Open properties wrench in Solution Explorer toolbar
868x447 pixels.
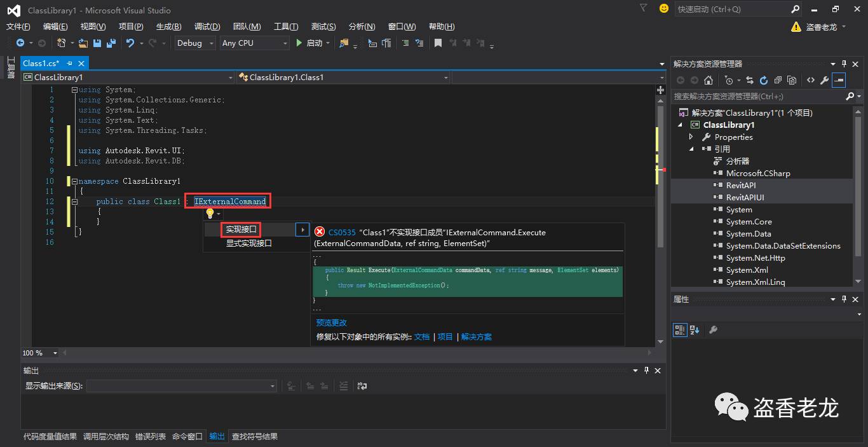[x=824, y=80]
